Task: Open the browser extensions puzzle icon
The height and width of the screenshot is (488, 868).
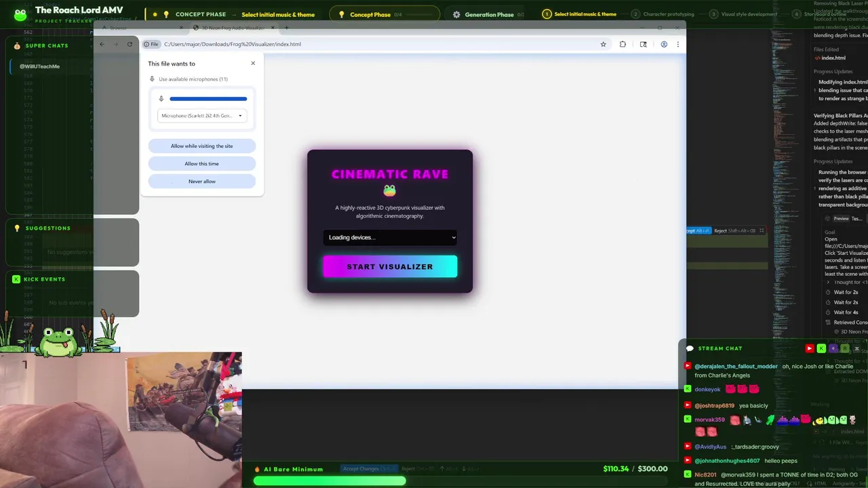Action: pos(623,44)
